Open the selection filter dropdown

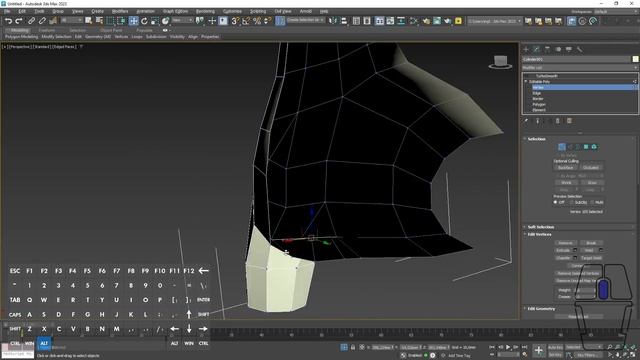(x=72, y=20)
